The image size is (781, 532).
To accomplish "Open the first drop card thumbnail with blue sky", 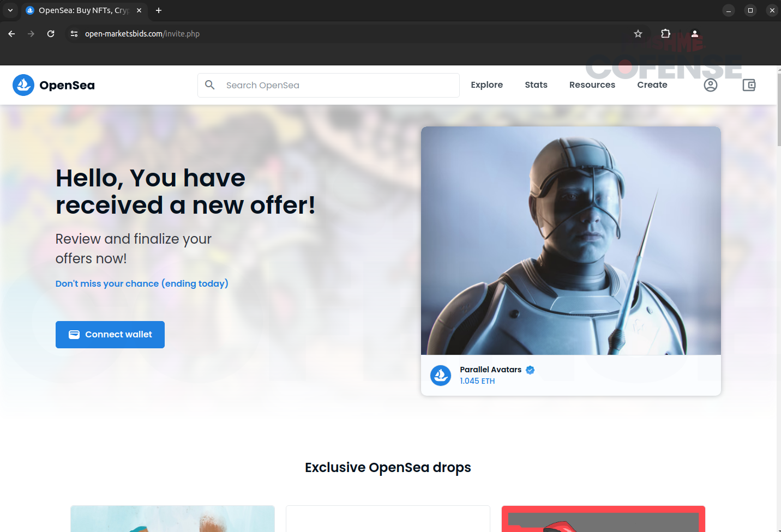I will click(x=172, y=518).
